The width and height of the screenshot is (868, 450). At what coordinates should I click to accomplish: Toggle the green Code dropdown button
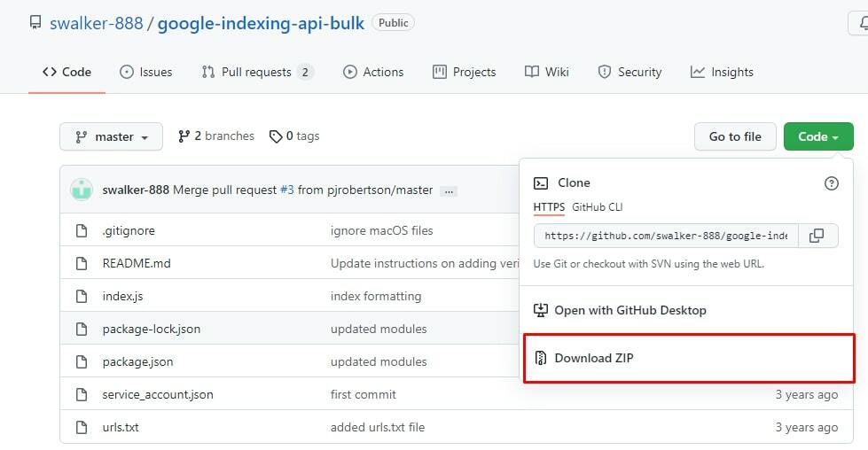pos(818,136)
